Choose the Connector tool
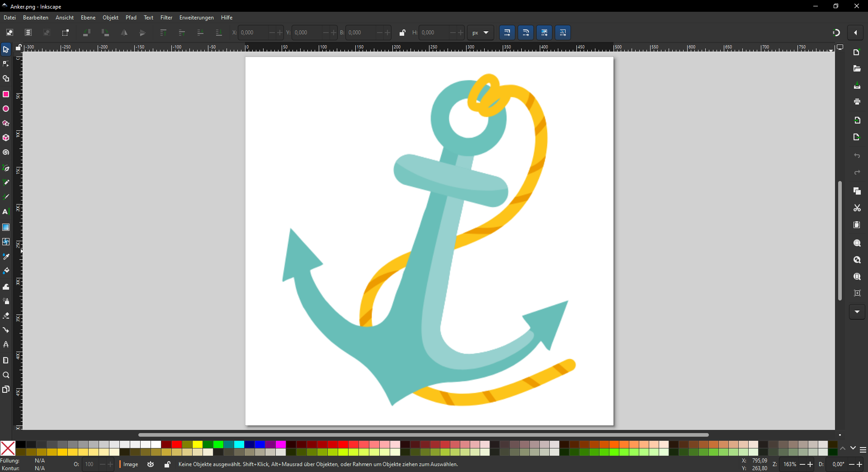Image resolution: width=868 pixels, height=472 pixels. point(6,330)
